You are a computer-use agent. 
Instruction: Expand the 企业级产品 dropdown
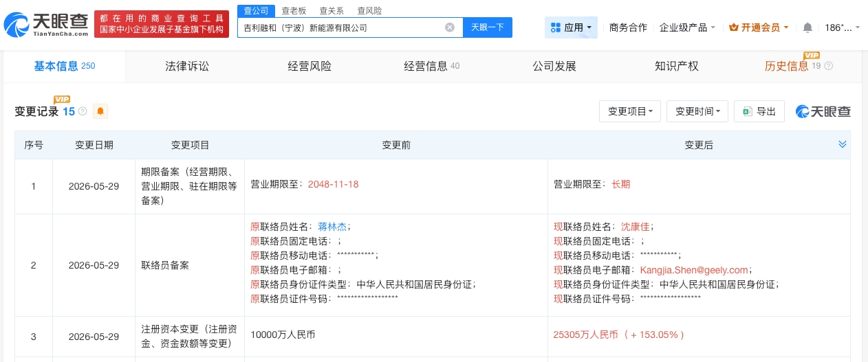pyautogui.click(x=687, y=27)
